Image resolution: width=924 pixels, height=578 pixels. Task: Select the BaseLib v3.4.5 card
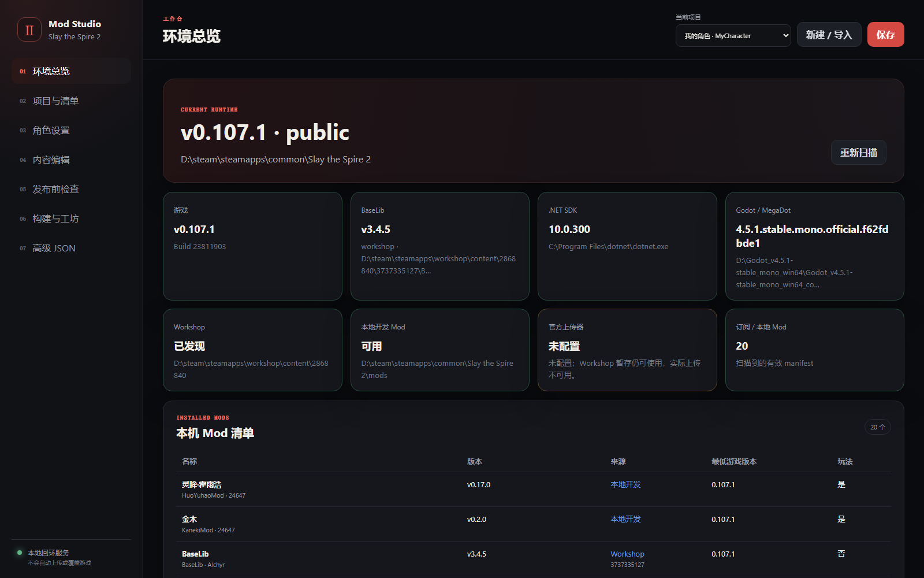(x=440, y=246)
